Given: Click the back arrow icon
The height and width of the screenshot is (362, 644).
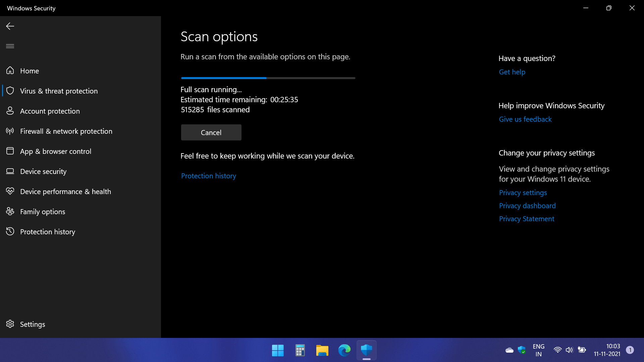Looking at the screenshot, I should coord(10,26).
